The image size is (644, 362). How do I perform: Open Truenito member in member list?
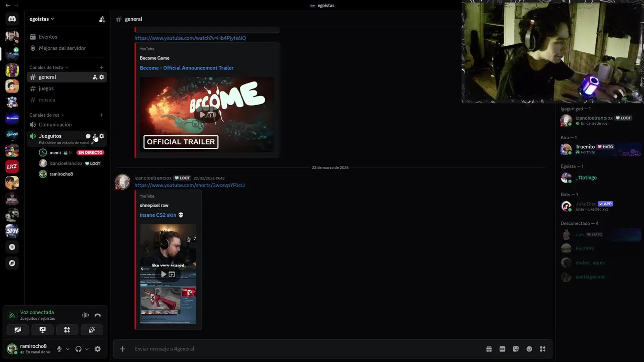(x=600, y=149)
